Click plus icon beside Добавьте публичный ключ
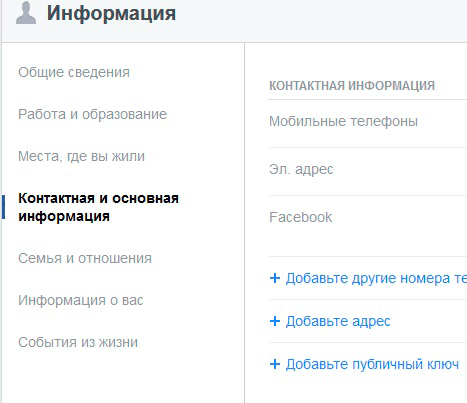The width and height of the screenshot is (467, 403). pos(275,364)
